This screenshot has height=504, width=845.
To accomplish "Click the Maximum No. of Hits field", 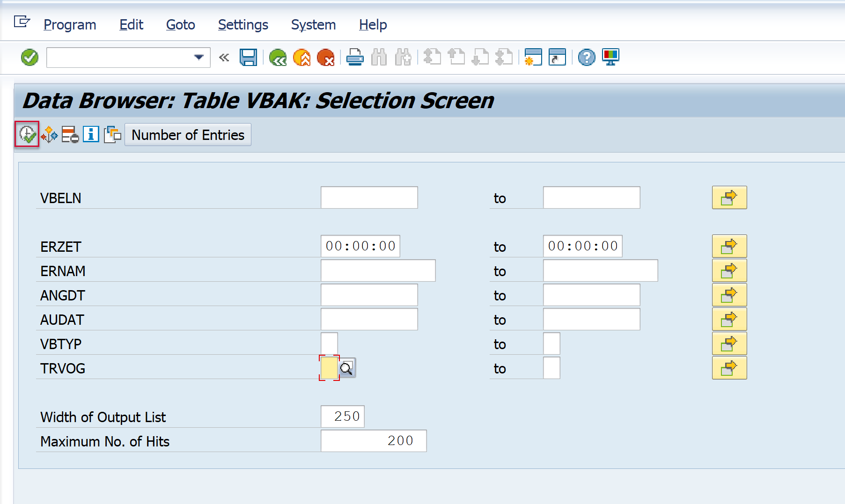I will click(373, 441).
